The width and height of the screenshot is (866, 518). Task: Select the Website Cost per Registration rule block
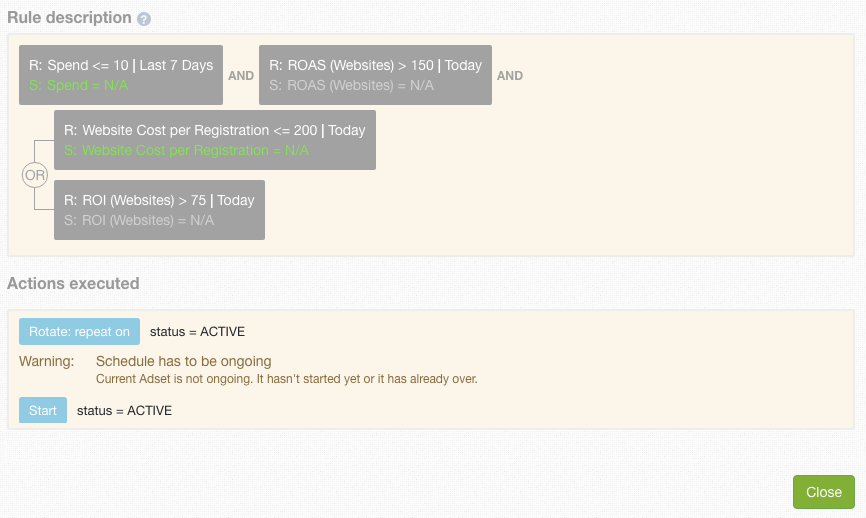pyautogui.click(x=215, y=140)
